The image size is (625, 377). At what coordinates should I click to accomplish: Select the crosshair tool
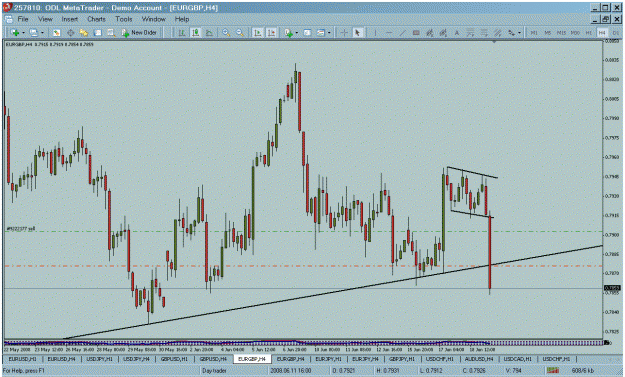click(344, 33)
